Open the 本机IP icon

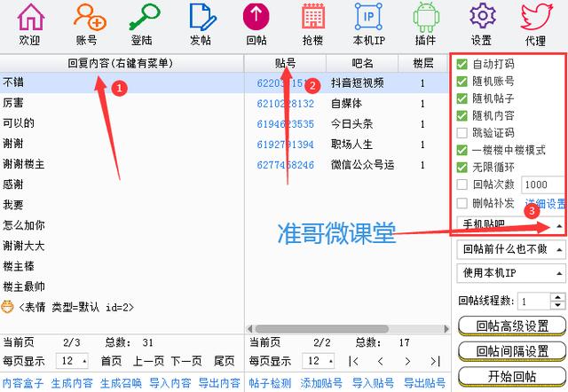pyautogui.click(x=369, y=17)
